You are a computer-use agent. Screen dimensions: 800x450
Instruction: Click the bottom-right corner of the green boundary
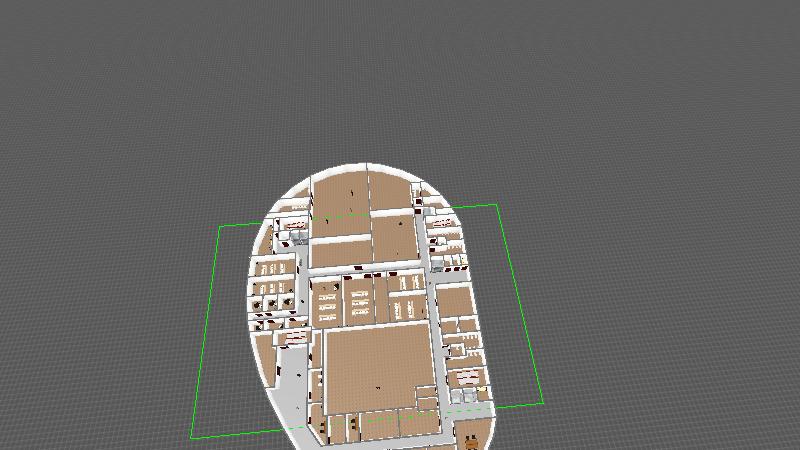(x=543, y=403)
